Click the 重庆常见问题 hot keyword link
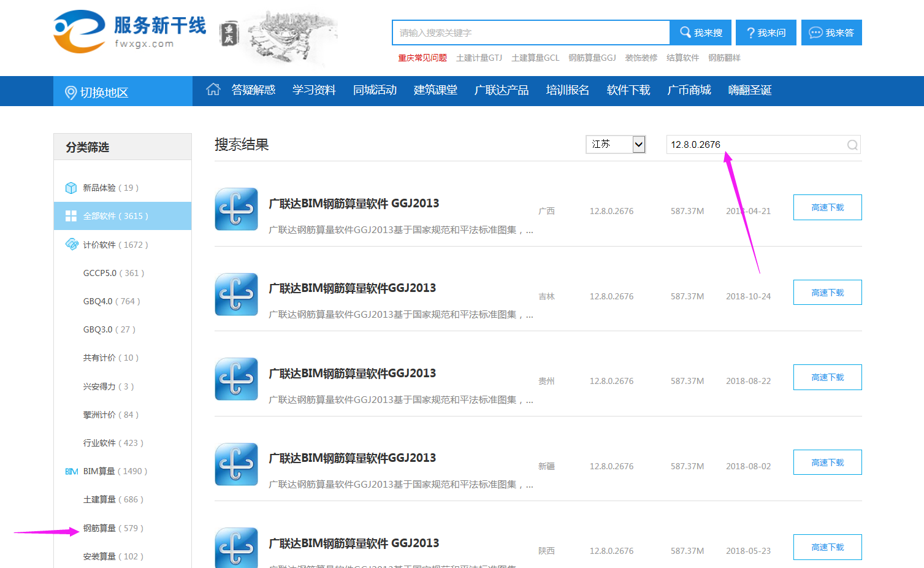The width and height of the screenshot is (924, 568). [422, 58]
